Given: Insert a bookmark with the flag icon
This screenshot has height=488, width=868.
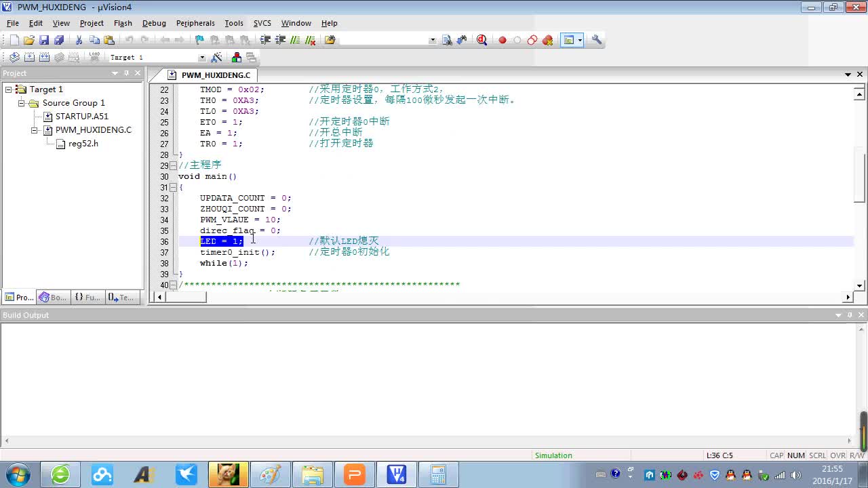Looking at the screenshot, I should [x=199, y=40].
